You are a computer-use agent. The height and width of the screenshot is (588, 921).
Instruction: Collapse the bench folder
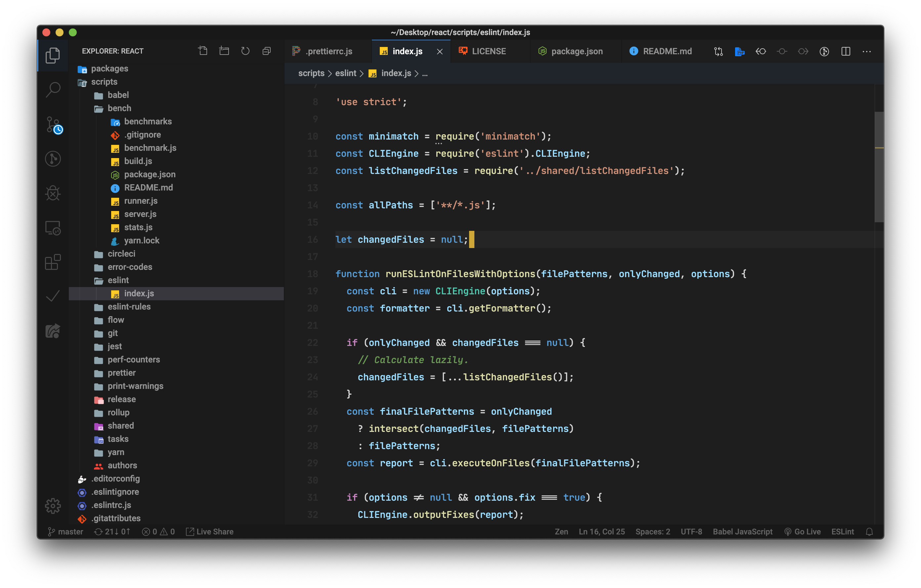tap(119, 108)
